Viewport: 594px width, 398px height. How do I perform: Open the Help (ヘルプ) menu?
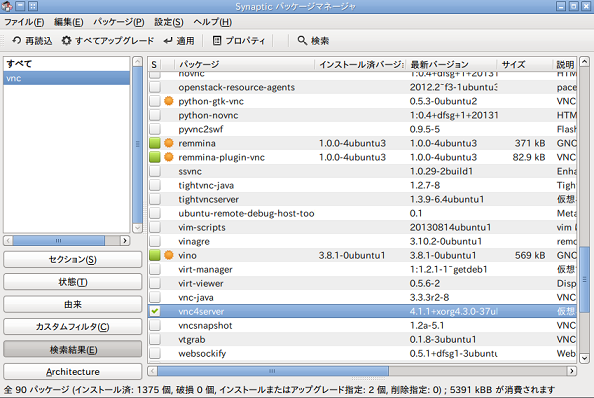(x=213, y=22)
